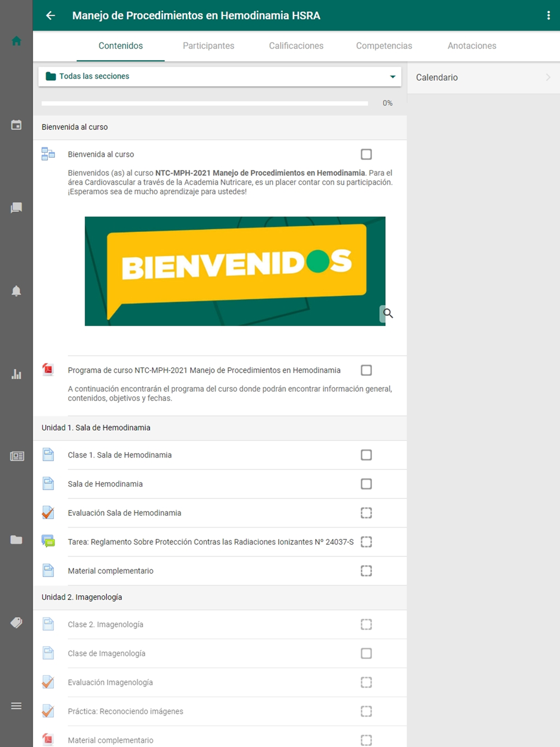This screenshot has width=560, height=747.
Task: Click the course progress bar
Action: point(205,103)
